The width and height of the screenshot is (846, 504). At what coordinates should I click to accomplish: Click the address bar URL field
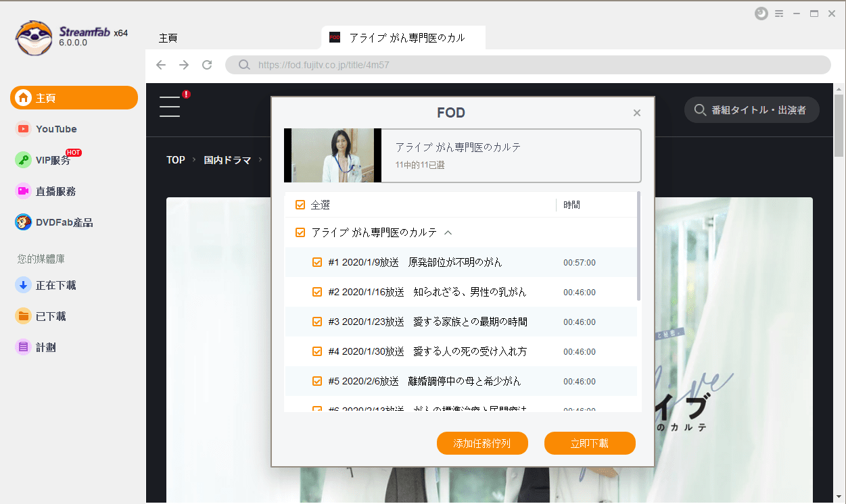[x=527, y=65]
